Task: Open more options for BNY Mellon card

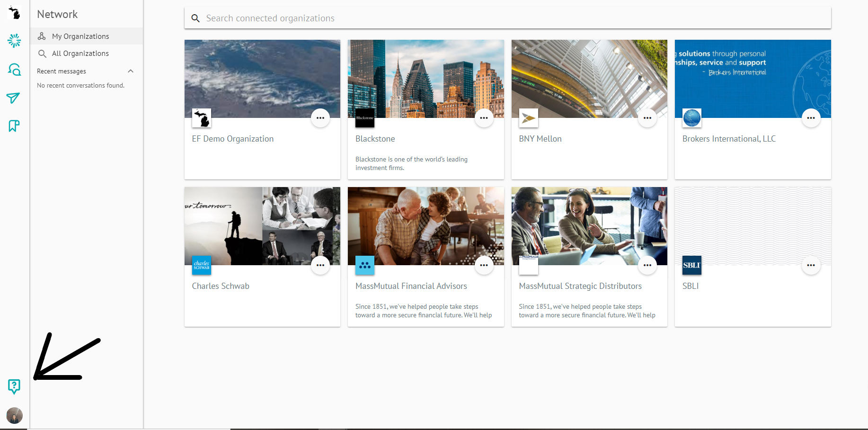Action: (x=647, y=118)
